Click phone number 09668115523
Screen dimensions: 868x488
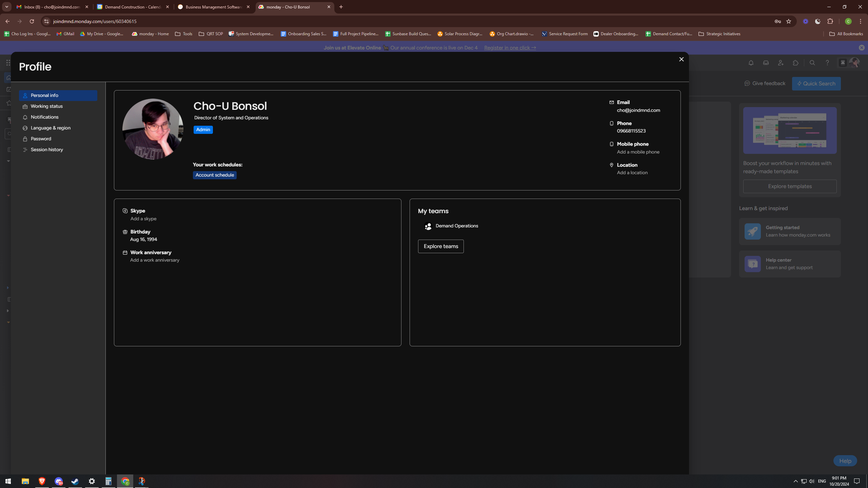(x=631, y=131)
